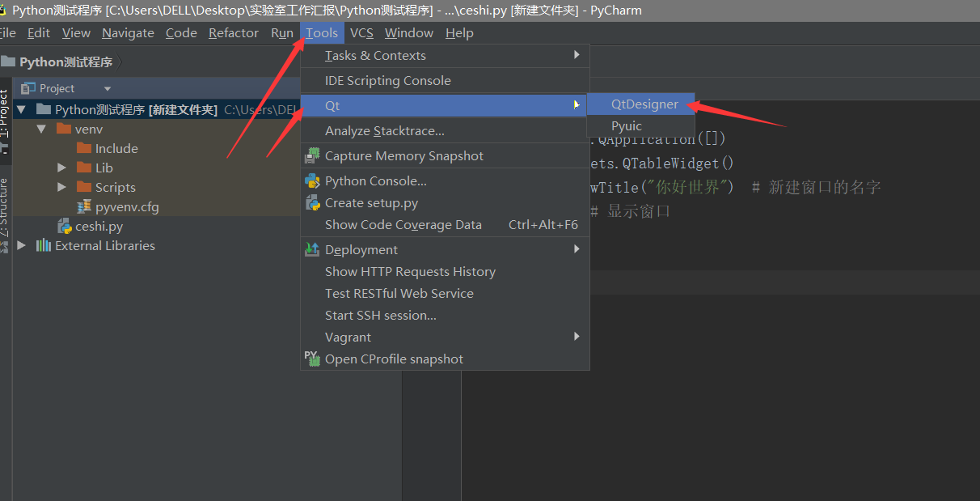Choose Start SSH session...
The image size is (980, 501).
[445, 316]
